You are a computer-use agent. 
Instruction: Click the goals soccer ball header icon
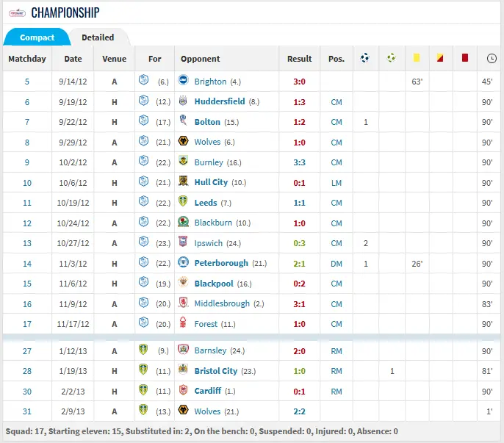pyautogui.click(x=365, y=58)
